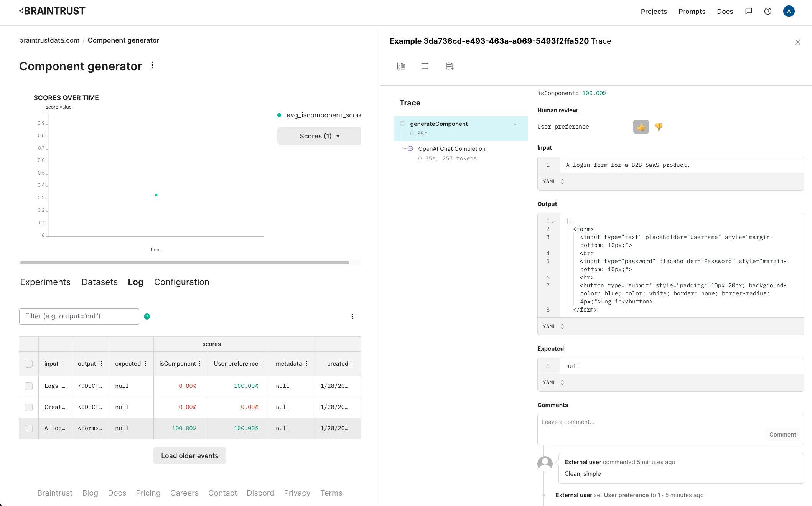Open the help question mark icon in header

pyautogui.click(x=768, y=11)
